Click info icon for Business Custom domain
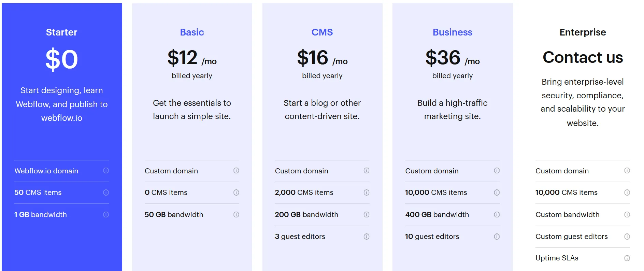This screenshot has width=644, height=271. click(497, 171)
